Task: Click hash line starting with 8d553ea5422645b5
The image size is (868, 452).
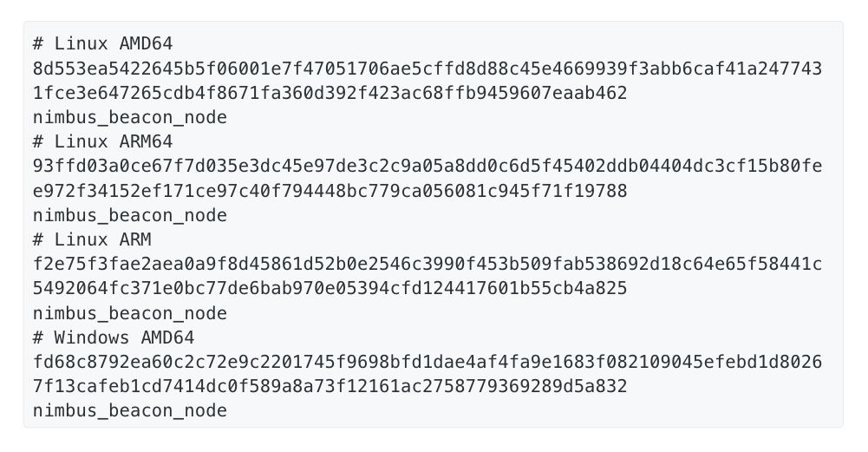Action: [427, 69]
